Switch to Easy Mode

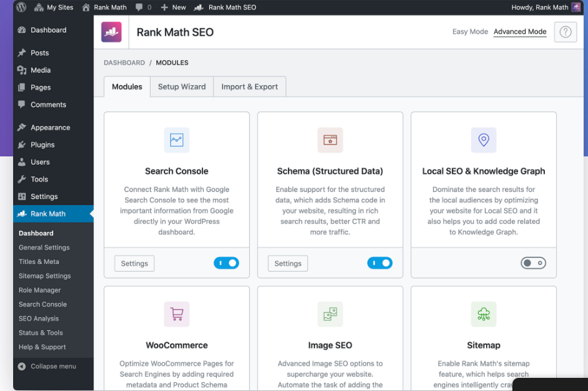tap(470, 31)
